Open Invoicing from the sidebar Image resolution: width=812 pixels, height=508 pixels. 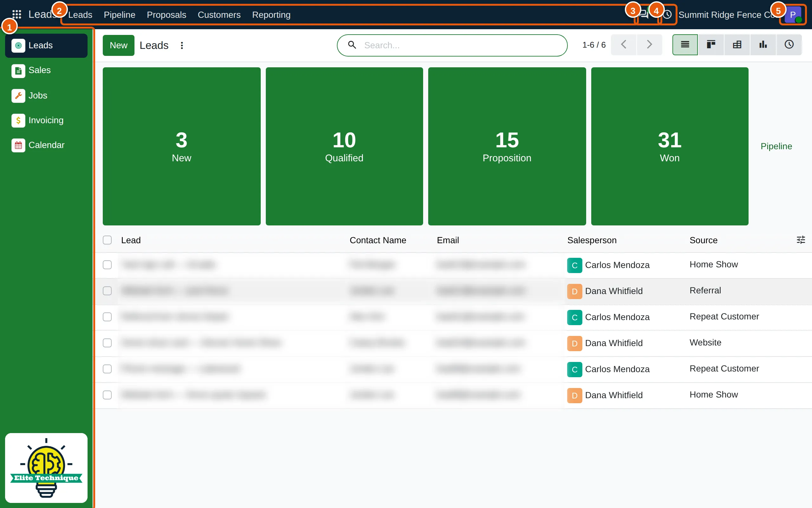[x=46, y=120]
